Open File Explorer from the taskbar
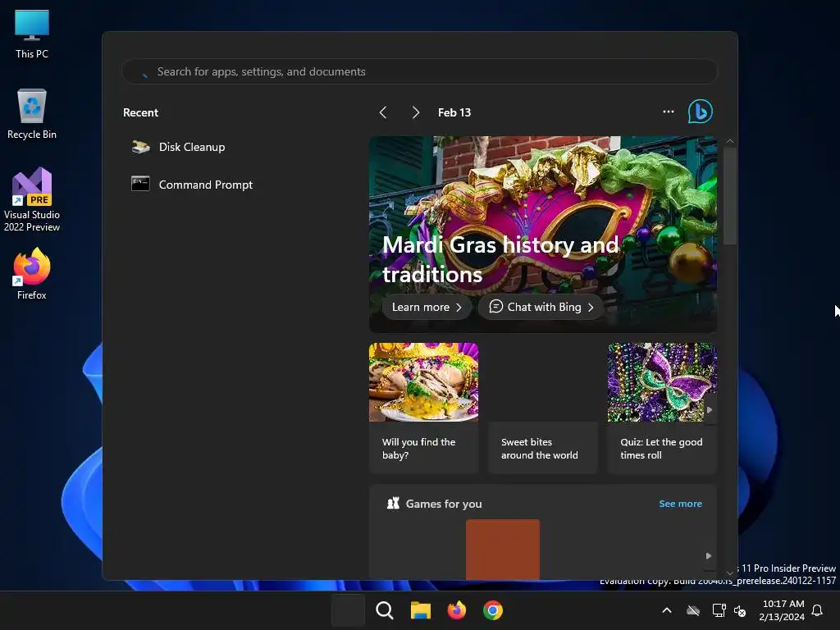This screenshot has width=840, height=630. 421,610
